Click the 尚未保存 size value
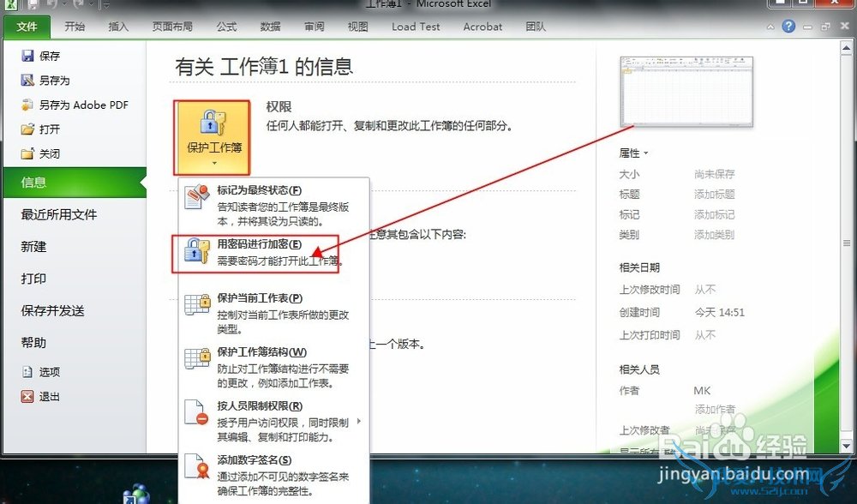The image size is (857, 504). point(715,174)
